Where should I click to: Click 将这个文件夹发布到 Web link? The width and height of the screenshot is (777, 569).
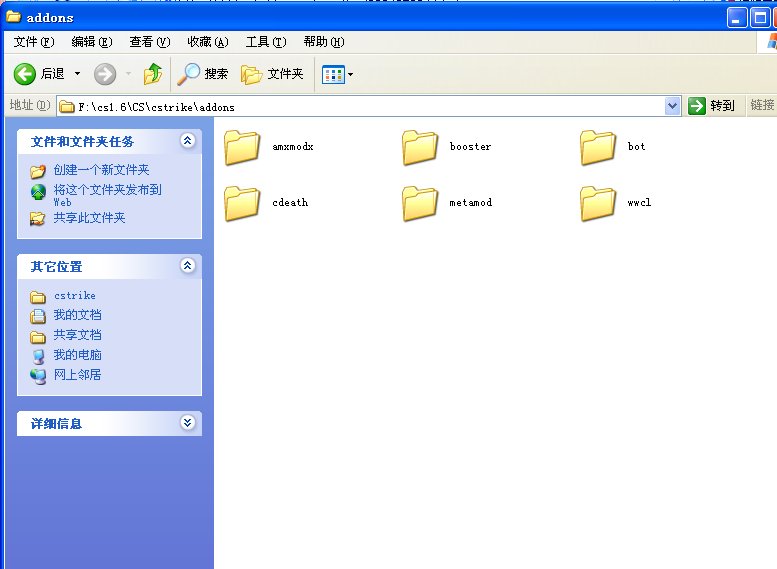click(x=108, y=195)
